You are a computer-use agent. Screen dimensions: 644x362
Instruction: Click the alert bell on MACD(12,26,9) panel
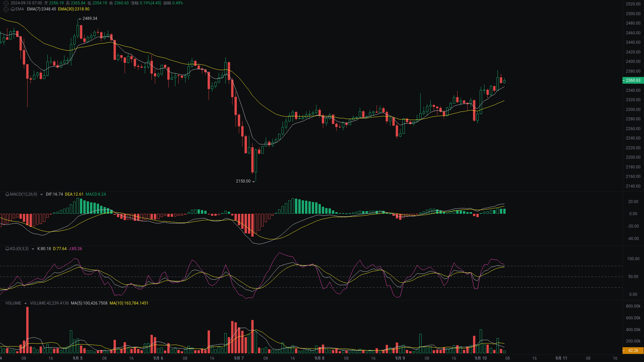coord(7,194)
